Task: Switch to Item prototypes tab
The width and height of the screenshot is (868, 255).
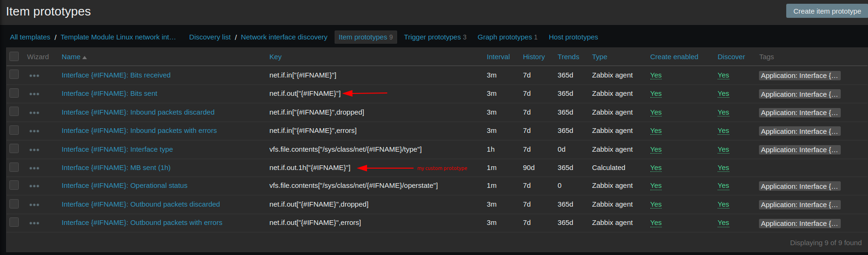Action: tap(366, 37)
